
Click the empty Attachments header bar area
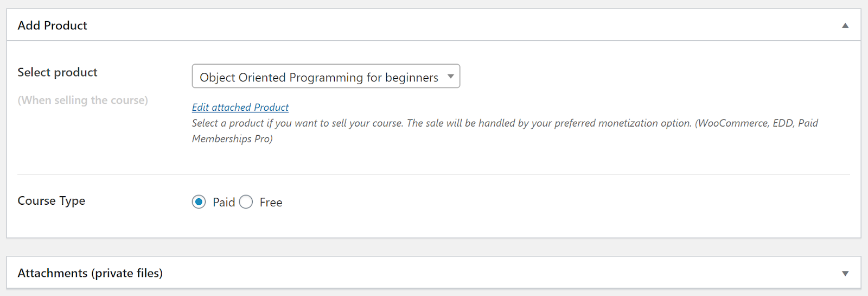488,273
